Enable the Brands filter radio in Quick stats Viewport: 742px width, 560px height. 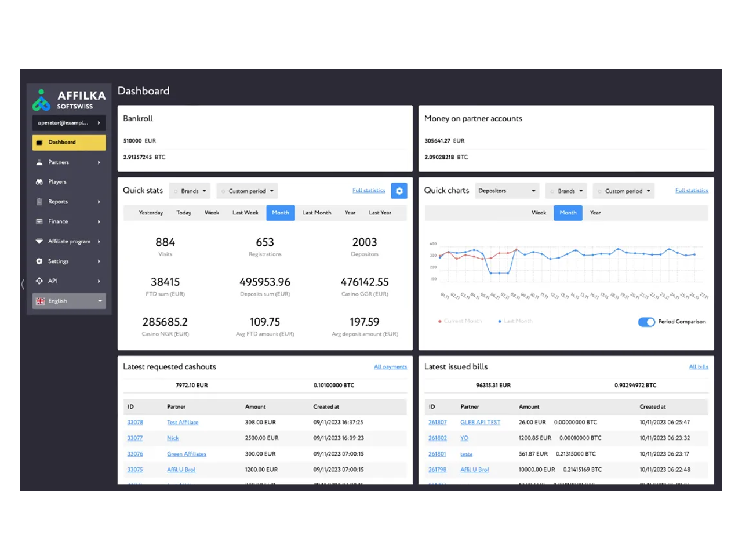click(174, 191)
